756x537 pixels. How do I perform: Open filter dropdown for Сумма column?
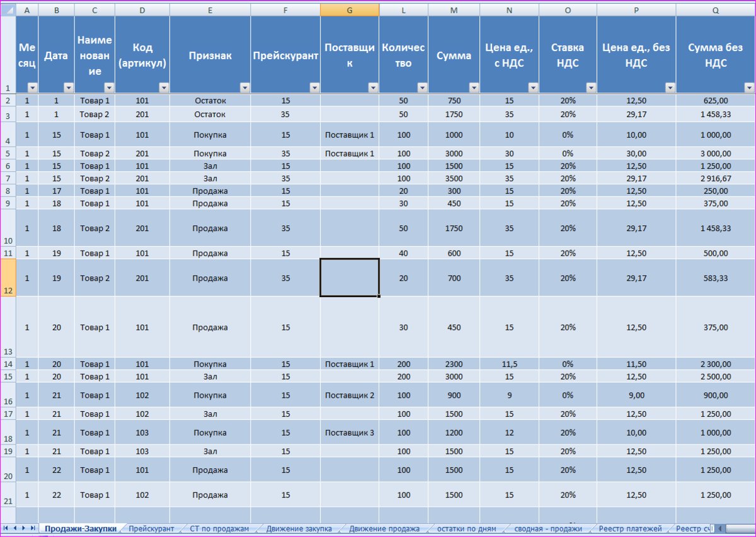474,88
